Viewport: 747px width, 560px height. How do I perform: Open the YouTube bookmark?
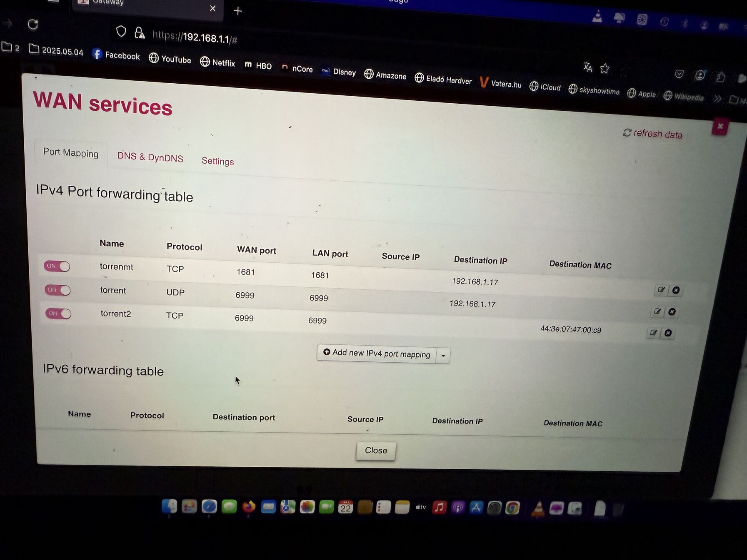(170, 59)
